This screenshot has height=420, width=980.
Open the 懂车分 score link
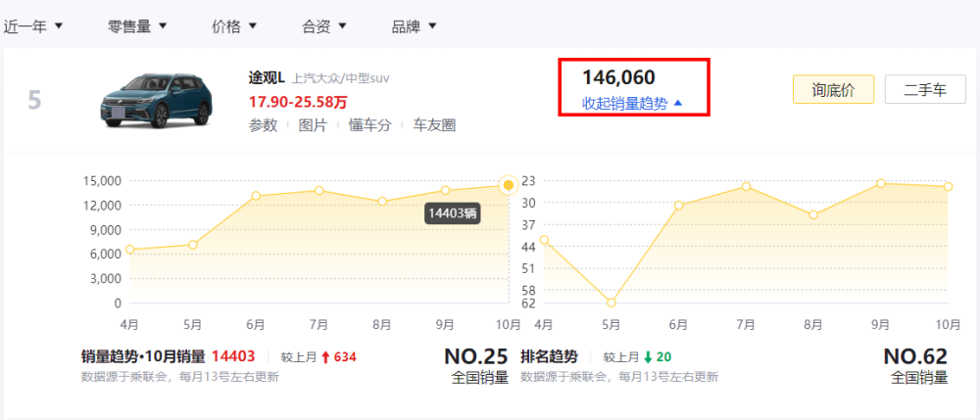click(370, 125)
